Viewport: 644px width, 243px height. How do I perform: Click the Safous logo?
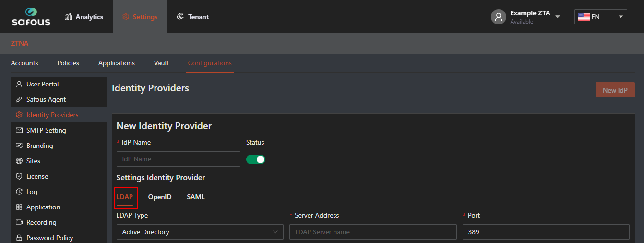tap(31, 16)
